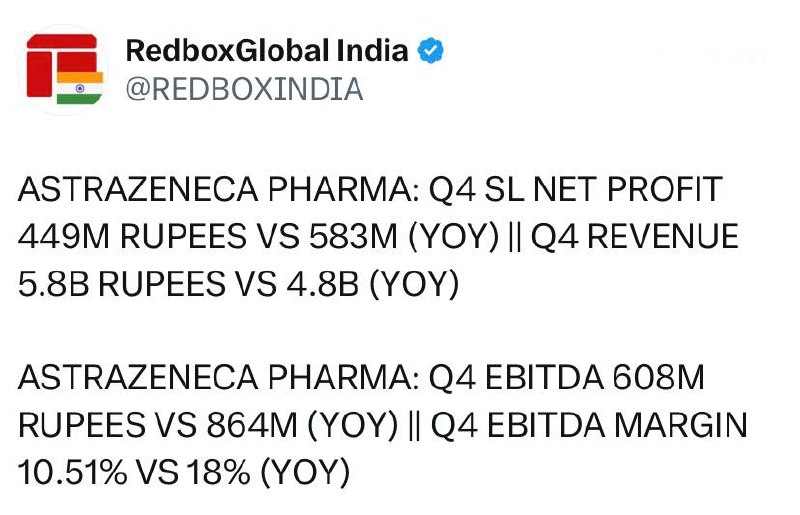Select the 'Q4 REVENUE' text

[635, 236]
